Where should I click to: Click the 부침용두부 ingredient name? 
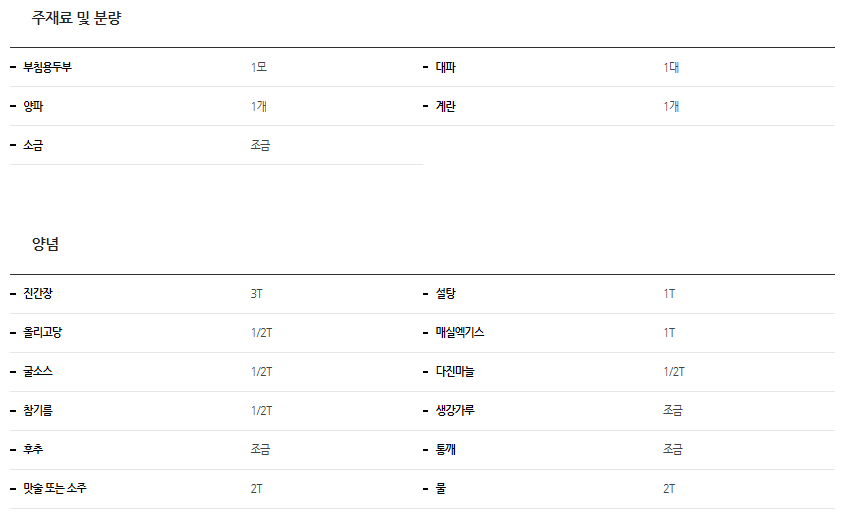pos(47,68)
